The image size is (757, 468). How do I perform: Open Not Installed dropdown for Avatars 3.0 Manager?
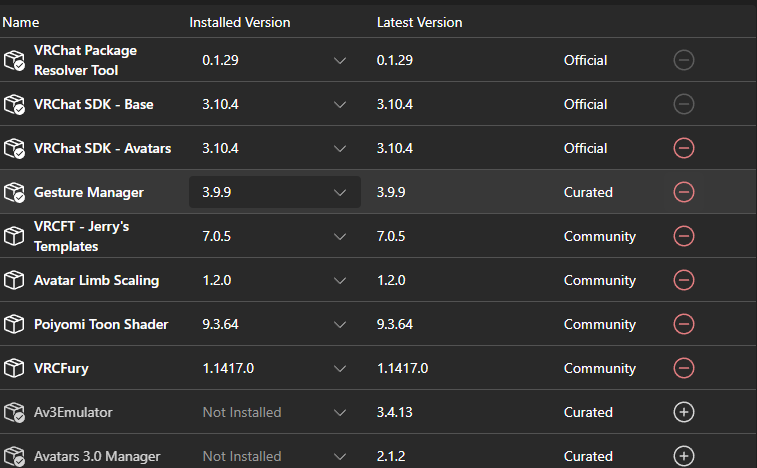pyautogui.click(x=275, y=456)
